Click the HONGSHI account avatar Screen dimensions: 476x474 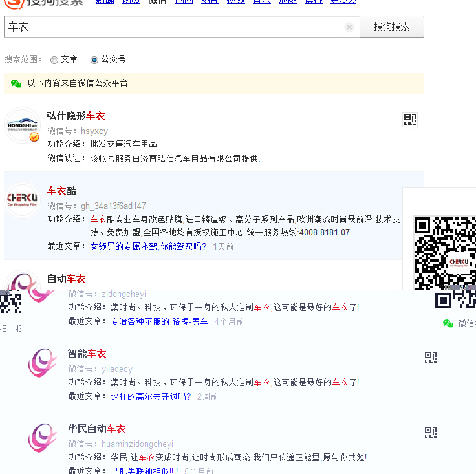[22, 125]
